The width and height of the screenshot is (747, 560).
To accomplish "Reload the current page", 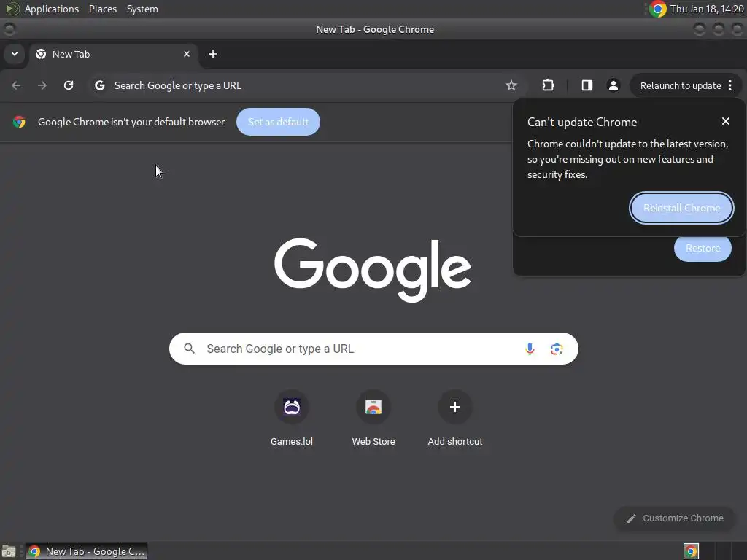I will pyautogui.click(x=69, y=85).
